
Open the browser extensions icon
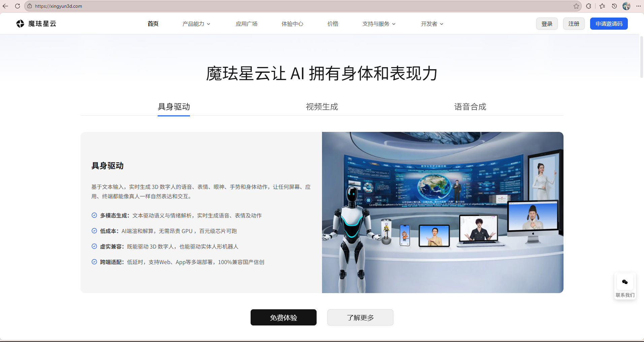click(589, 6)
